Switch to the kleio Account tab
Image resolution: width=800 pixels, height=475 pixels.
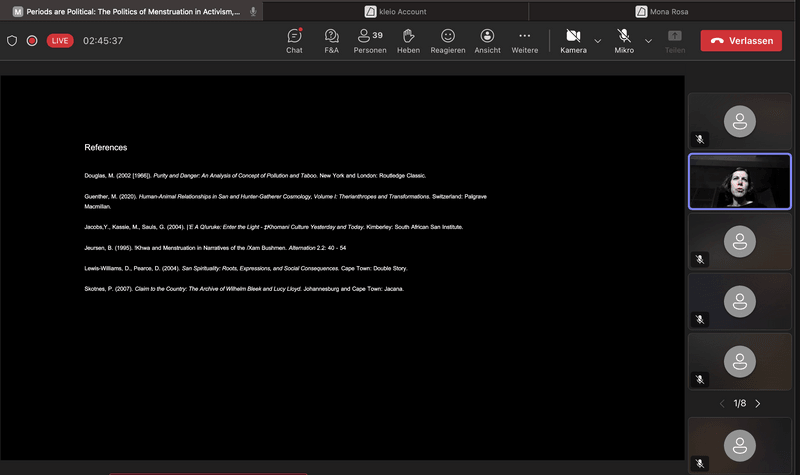pos(395,11)
